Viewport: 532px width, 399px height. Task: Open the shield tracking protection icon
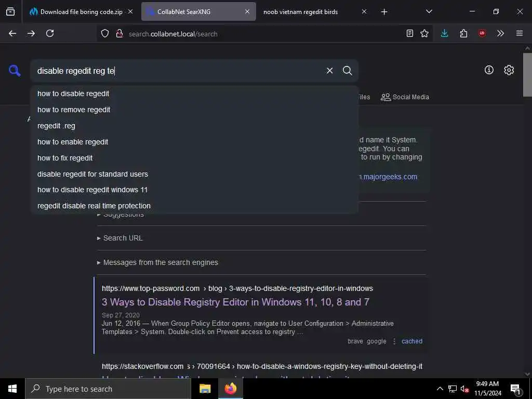tap(105, 34)
